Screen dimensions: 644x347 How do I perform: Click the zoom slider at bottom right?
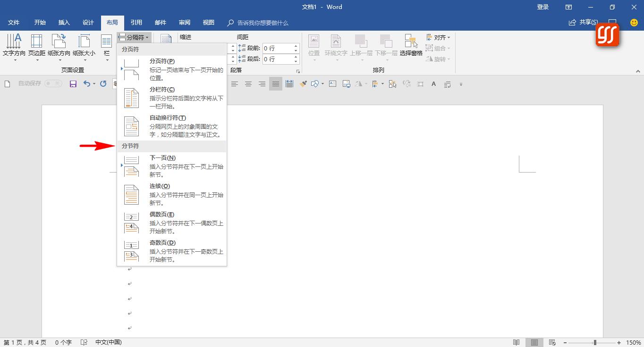[596, 342]
